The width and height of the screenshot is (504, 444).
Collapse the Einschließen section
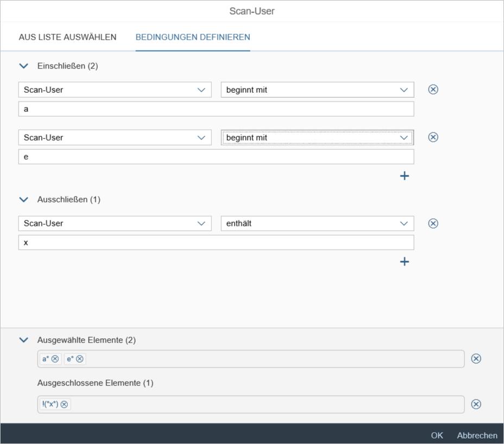[23, 66]
